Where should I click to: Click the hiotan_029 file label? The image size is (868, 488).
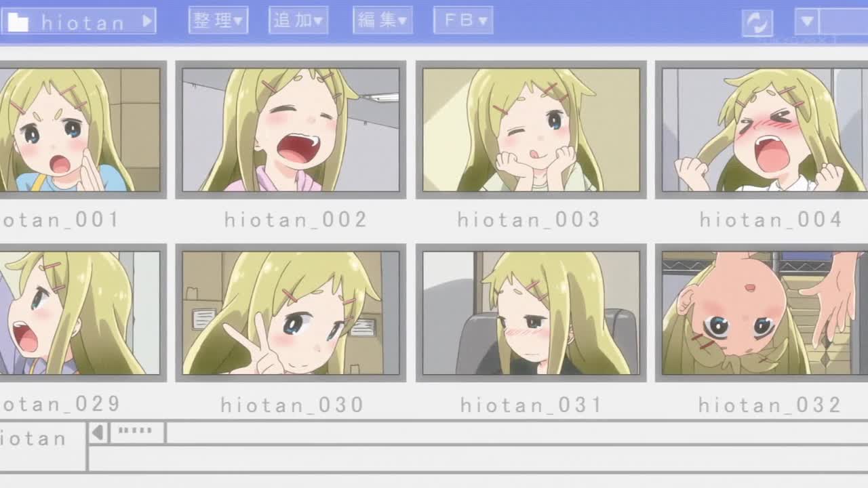pyautogui.click(x=60, y=404)
